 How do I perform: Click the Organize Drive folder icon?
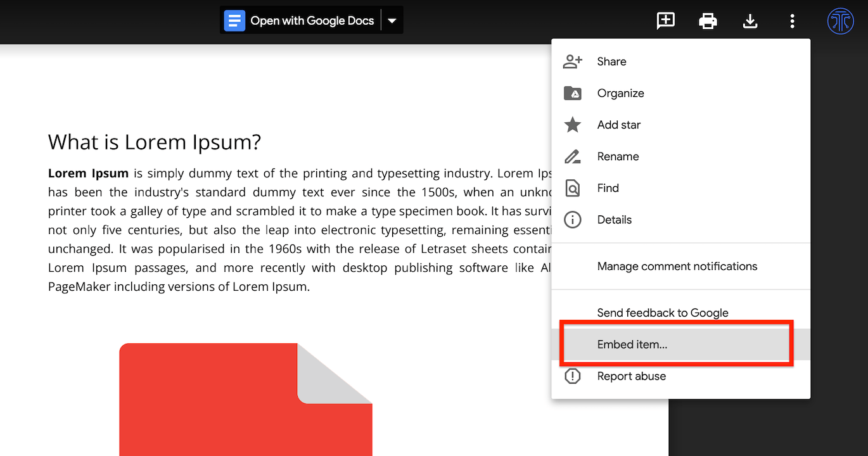(573, 93)
